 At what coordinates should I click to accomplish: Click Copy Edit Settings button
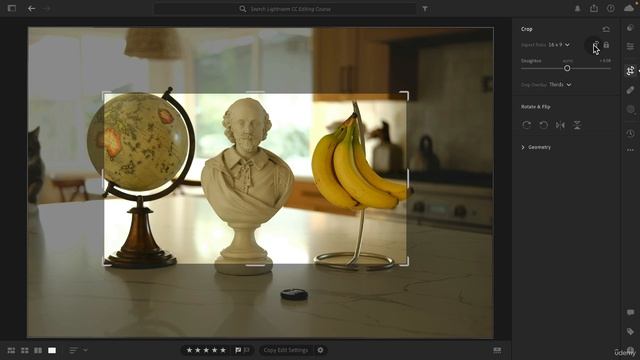pos(286,350)
